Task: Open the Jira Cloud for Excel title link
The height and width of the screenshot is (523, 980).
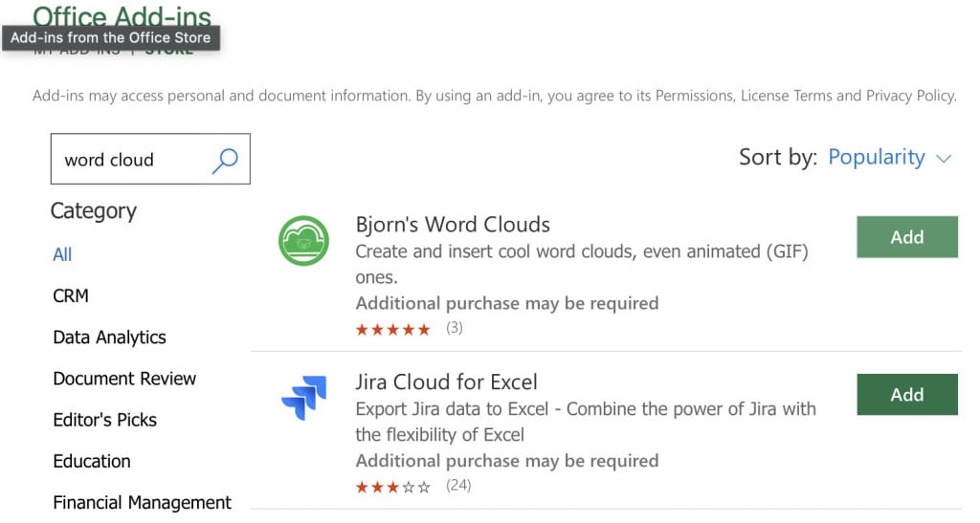Action: [446, 382]
